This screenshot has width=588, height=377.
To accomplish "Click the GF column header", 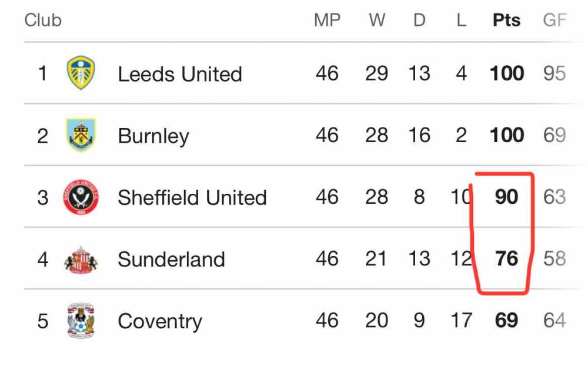I will click(x=554, y=20).
